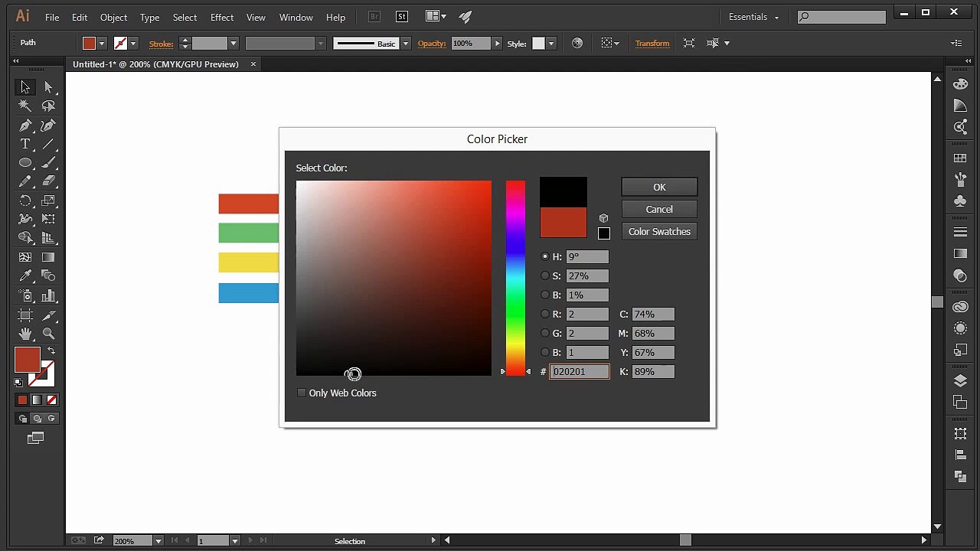Viewport: 980px width, 551px height.
Task: Select the Eraser tool
Action: pos(48,181)
